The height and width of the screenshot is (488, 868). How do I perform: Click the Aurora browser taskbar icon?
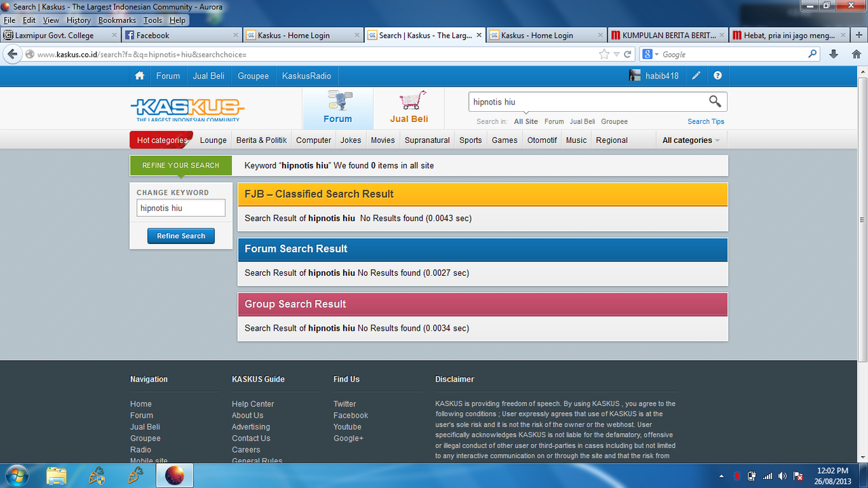174,476
